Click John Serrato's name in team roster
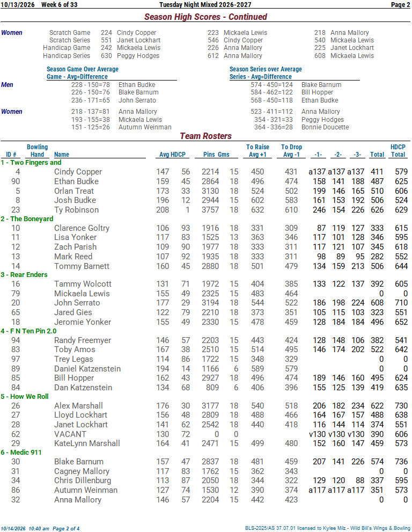 tap(77, 303)
